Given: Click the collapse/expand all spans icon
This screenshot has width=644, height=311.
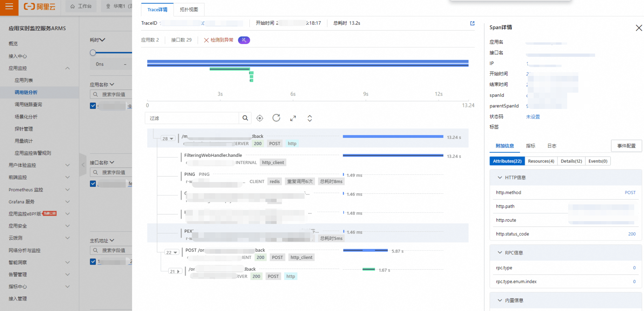Looking at the screenshot, I should [309, 118].
